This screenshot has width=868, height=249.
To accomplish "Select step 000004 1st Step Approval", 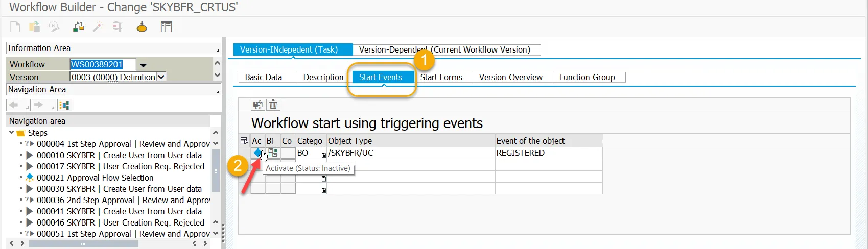I will click(x=123, y=144).
